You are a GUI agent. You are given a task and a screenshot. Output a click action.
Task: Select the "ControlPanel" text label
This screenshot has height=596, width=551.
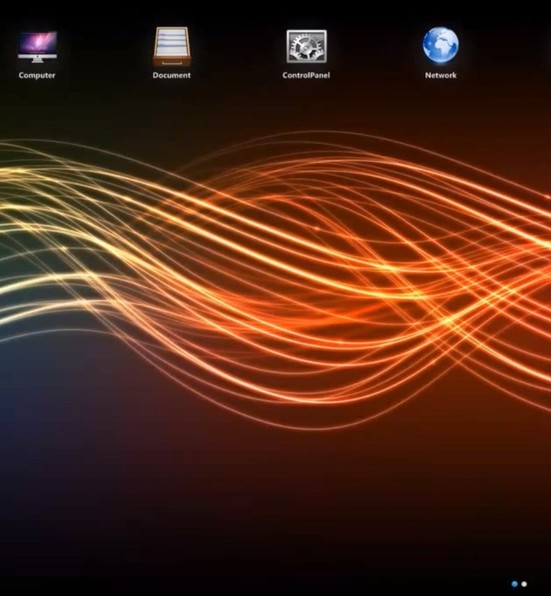pos(306,75)
